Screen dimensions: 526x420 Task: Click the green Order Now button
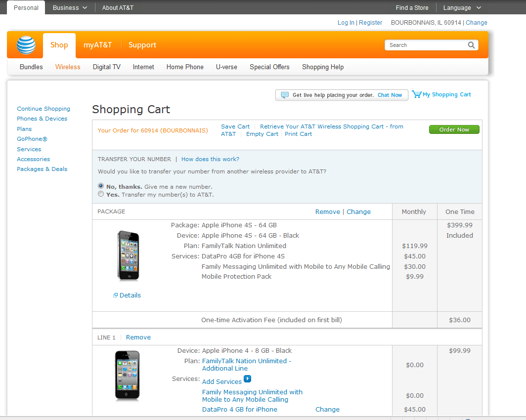point(454,129)
